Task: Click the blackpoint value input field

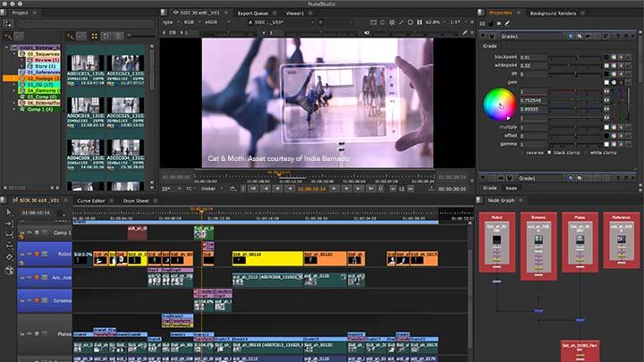Action: [x=531, y=56]
